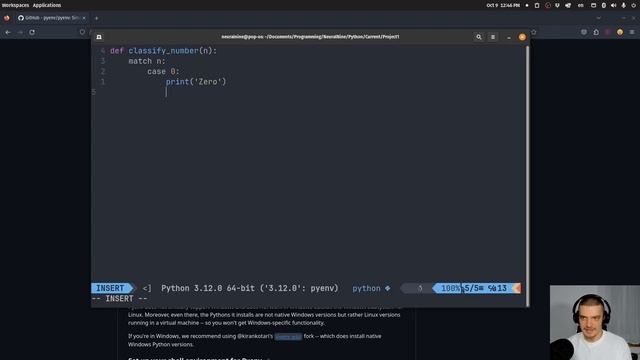Open the Workspaces menu
The image size is (640, 360).
pyautogui.click(x=15, y=5)
